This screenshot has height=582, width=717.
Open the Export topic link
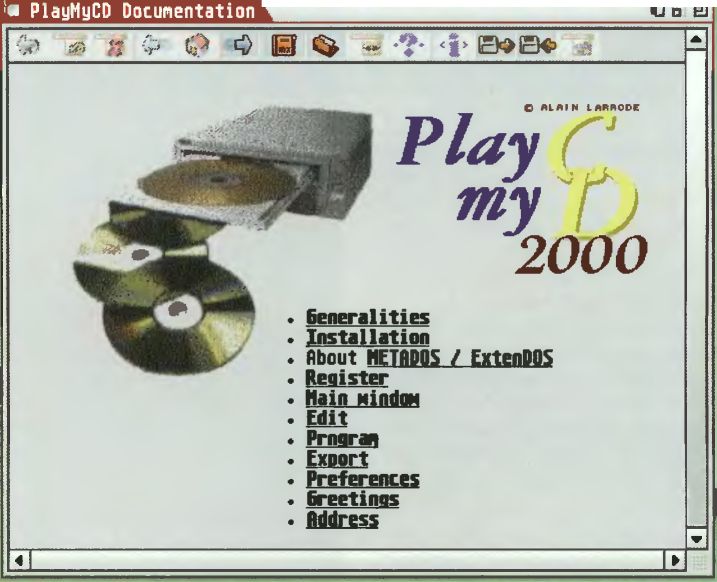coord(337,459)
